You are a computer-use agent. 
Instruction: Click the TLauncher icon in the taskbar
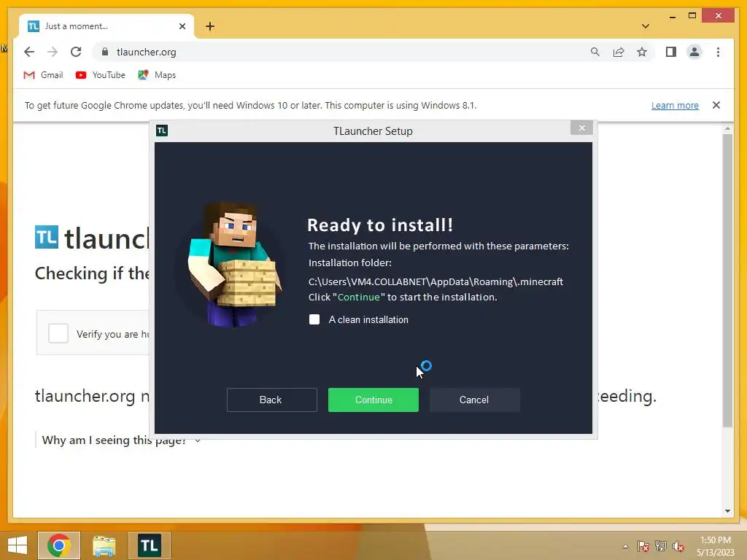(x=150, y=545)
